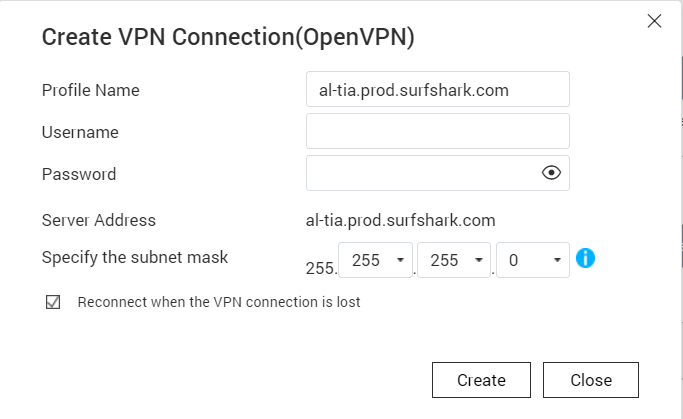Click the blue subnet mask info icon
Screen dimensions: 683x419
pyautogui.click(x=586, y=258)
